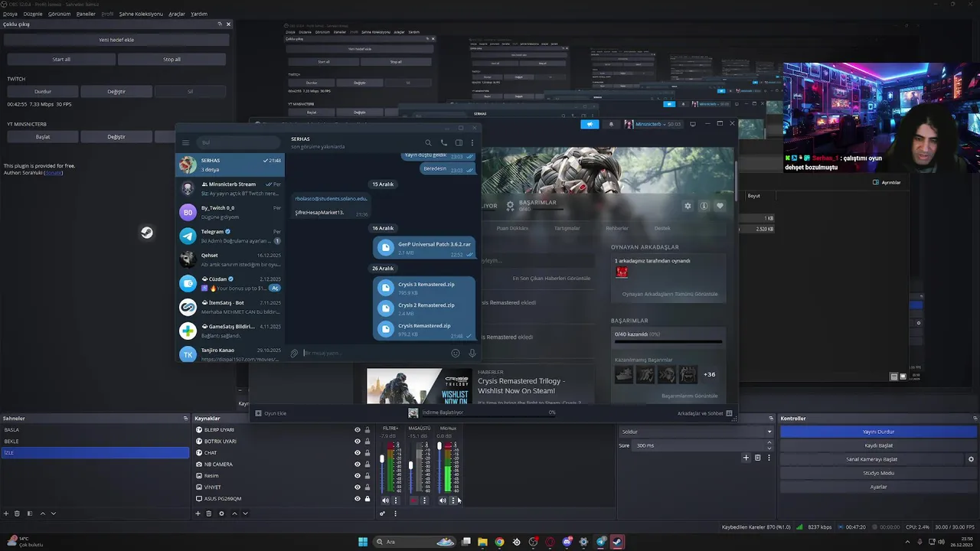The width and height of the screenshot is (980, 551).
Task: Open the virtual camera settings gear
Action: pos(971,459)
